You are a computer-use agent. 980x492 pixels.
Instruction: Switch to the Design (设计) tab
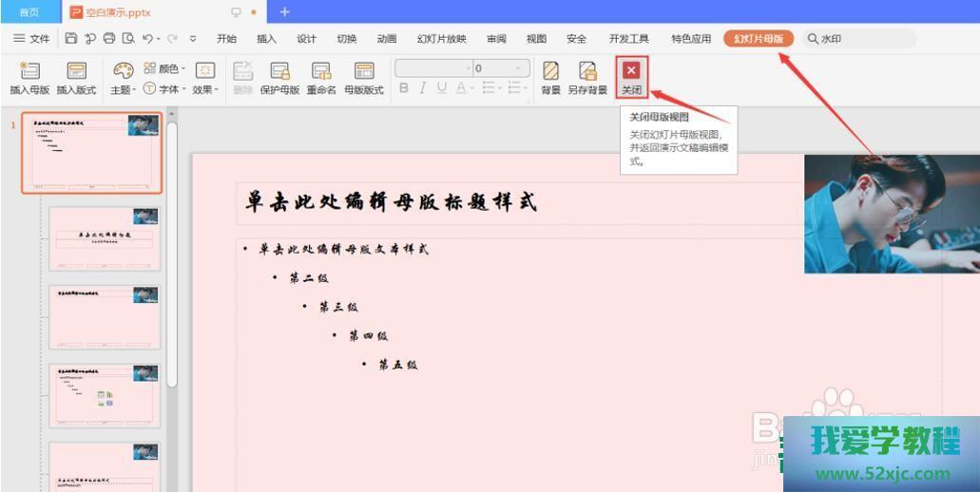(x=306, y=39)
